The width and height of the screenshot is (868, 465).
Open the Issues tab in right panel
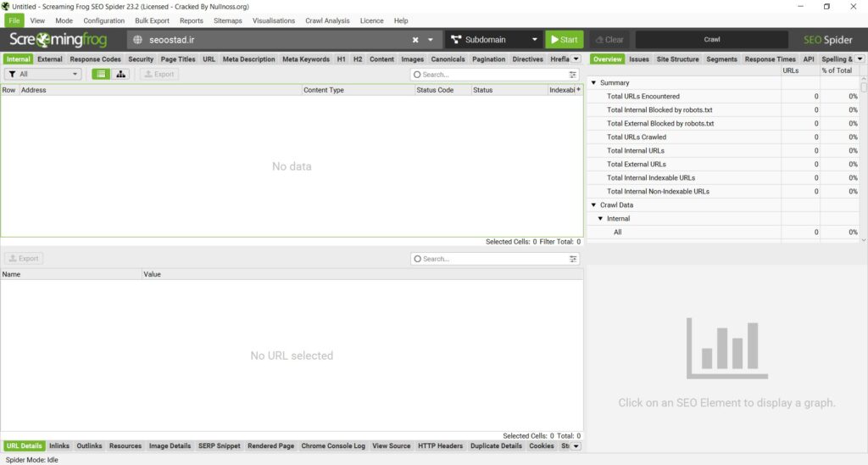(639, 59)
